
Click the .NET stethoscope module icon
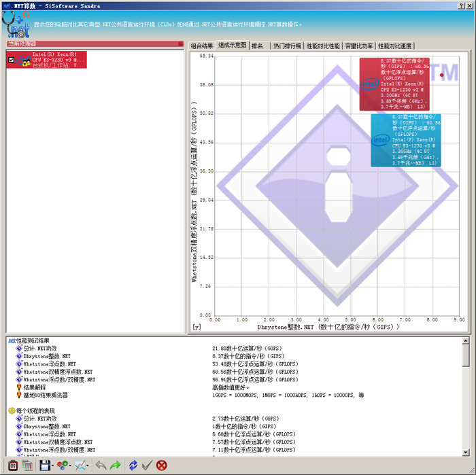(x=16, y=24)
